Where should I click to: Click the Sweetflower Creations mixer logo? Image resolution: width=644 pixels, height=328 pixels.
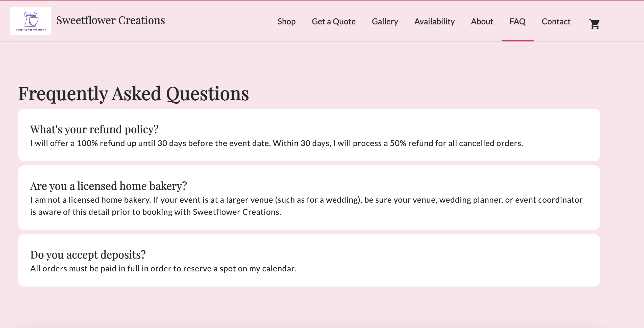(31, 21)
